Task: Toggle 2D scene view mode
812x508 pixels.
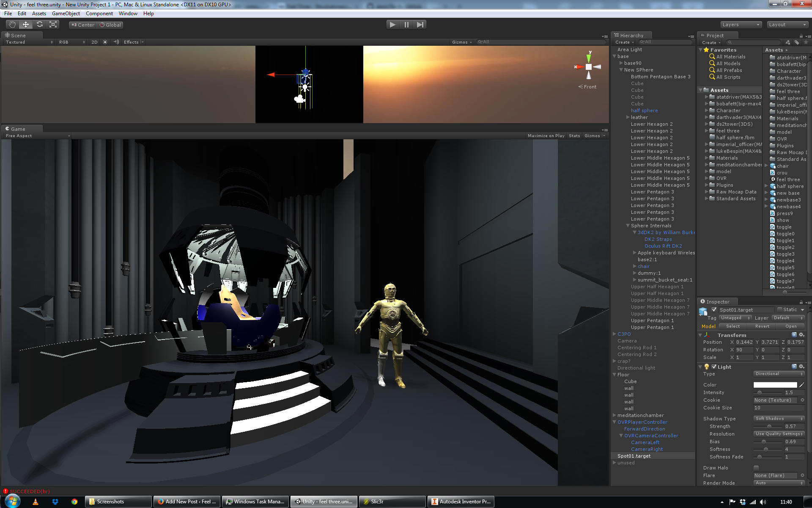Action: (94, 42)
